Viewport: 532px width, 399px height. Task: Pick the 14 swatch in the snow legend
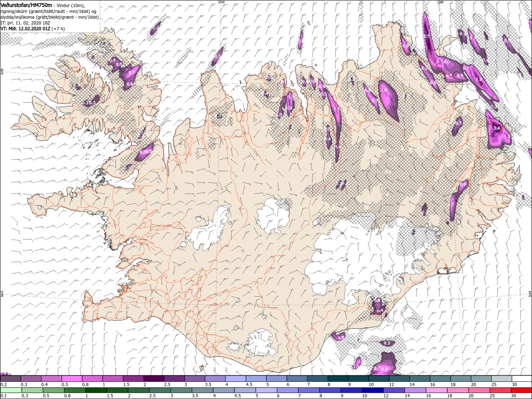click(419, 378)
